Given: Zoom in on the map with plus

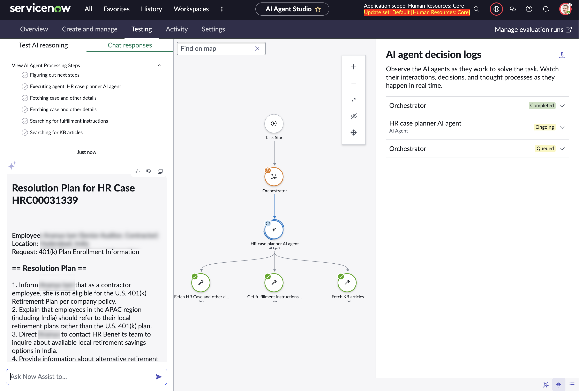Looking at the screenshot, I should pos(354,67).
